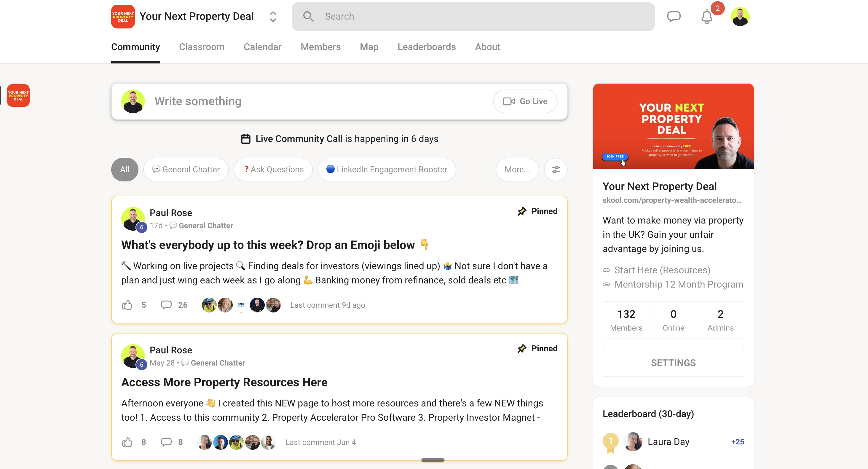Open Paul Rose's avatar on the May 28 post

133,356
